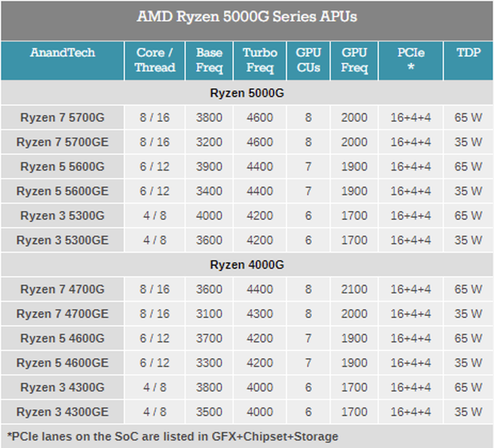Screen dimensions: 494x448
Task: Click the 65 W TDP of Ryzen 3 4300G
Action: (x=468, y=388)
